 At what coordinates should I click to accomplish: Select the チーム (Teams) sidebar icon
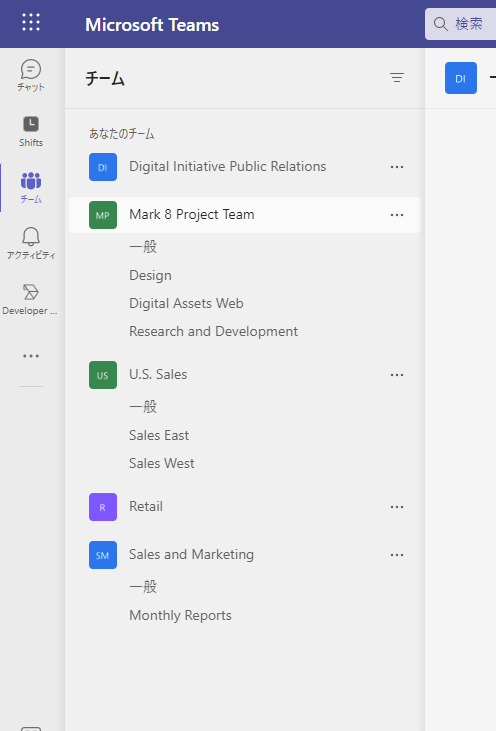(x=31, y=187)
